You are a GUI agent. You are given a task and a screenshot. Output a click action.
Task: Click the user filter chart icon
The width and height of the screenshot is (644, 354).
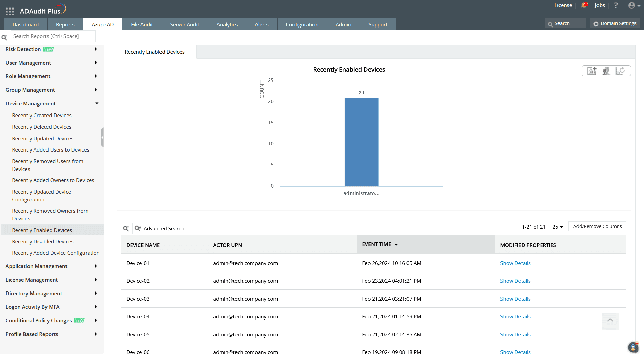coord(606,71)
